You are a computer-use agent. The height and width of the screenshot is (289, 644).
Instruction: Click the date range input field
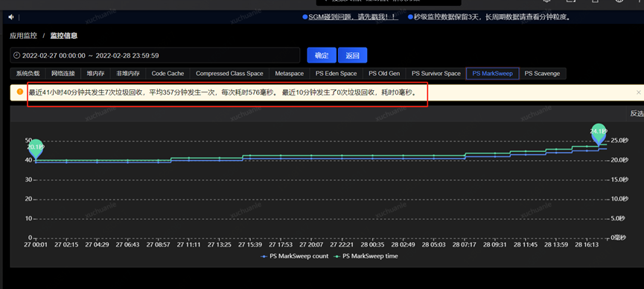156,55
